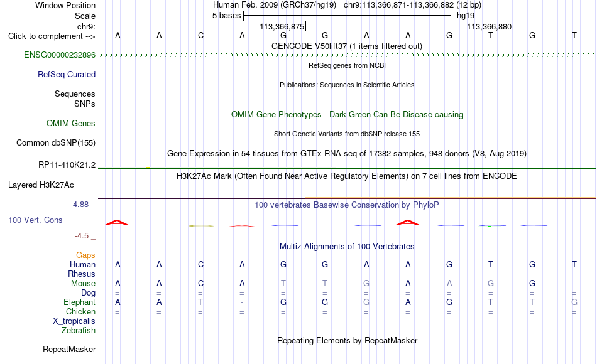Viewport: 597px width, 364px height.
Task: Open the RepeatMasker track label
Action: pos(69,349)
